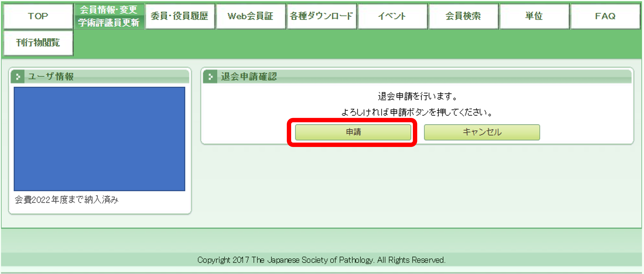This screenshot has height=274, width=644.
Task: Click the arrow icon beside ユーザ情報 header
Action: 17,76
